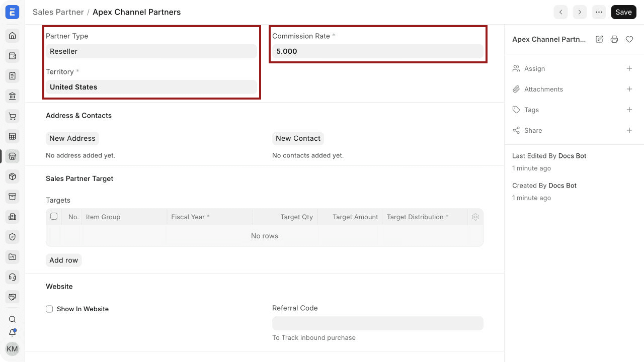644x362 pixels.
Task: Open search from the sidebar magnifier
Action: pos(13,319)
